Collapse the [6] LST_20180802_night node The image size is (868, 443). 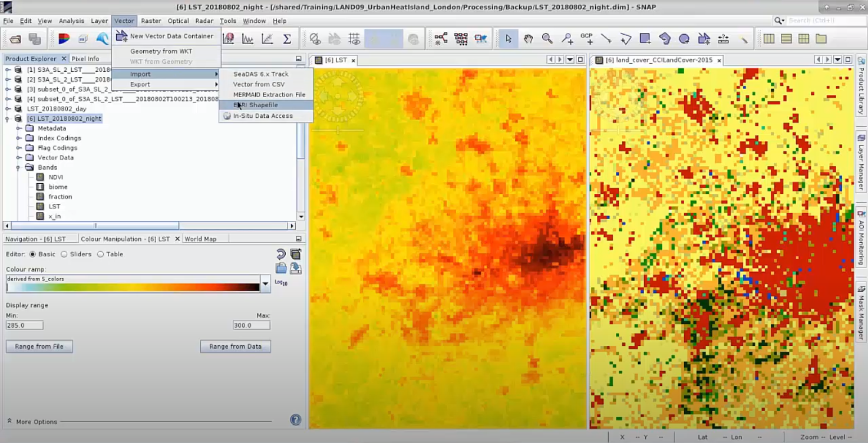coord(8,118)
